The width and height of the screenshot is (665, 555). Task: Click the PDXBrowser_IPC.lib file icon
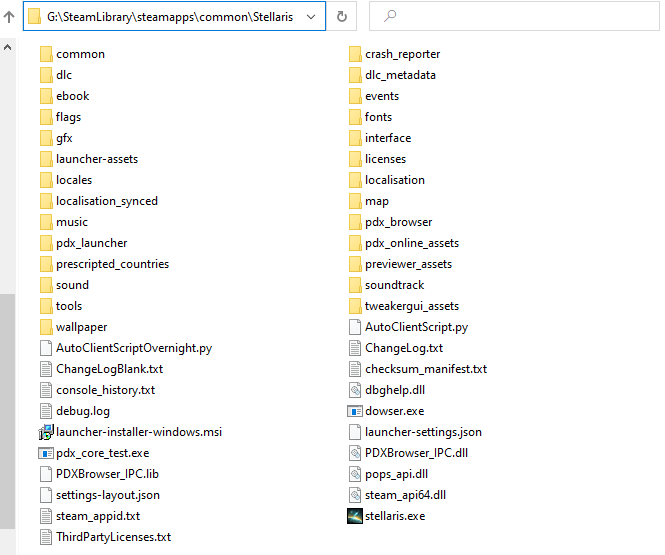point(46,474)
